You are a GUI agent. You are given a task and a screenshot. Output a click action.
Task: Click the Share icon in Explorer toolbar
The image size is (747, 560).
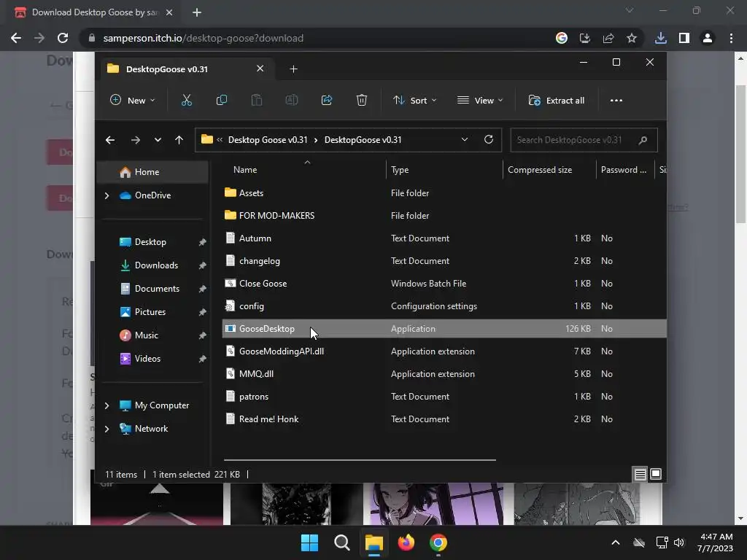[327, 101]
